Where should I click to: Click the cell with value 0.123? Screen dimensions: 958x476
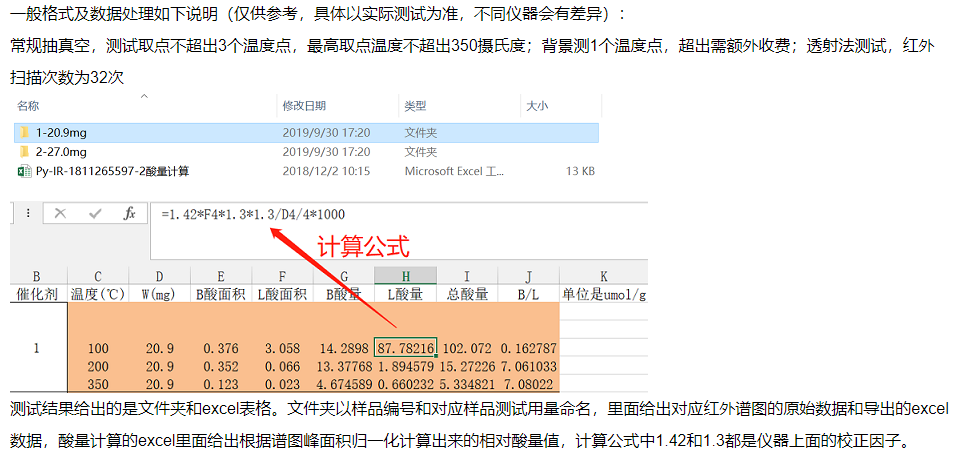click(x=221, y=384)
